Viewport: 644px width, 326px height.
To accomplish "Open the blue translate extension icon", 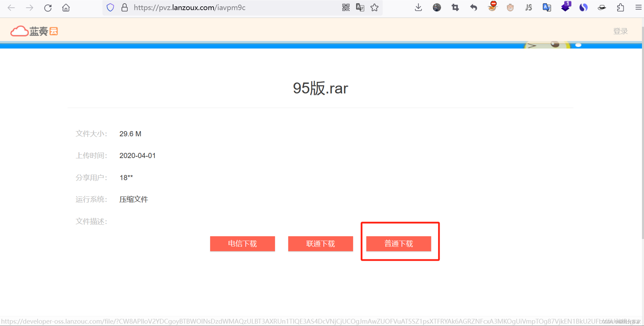I will click(547, 7).
